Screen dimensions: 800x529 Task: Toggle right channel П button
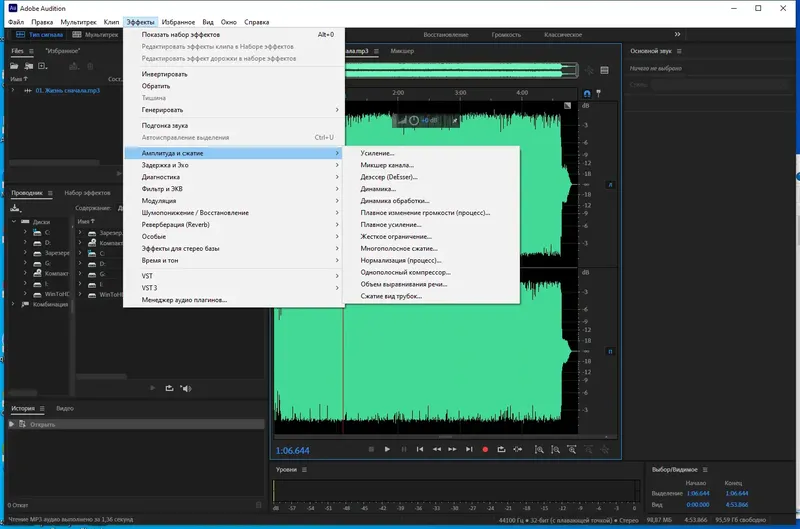[610, 351]
